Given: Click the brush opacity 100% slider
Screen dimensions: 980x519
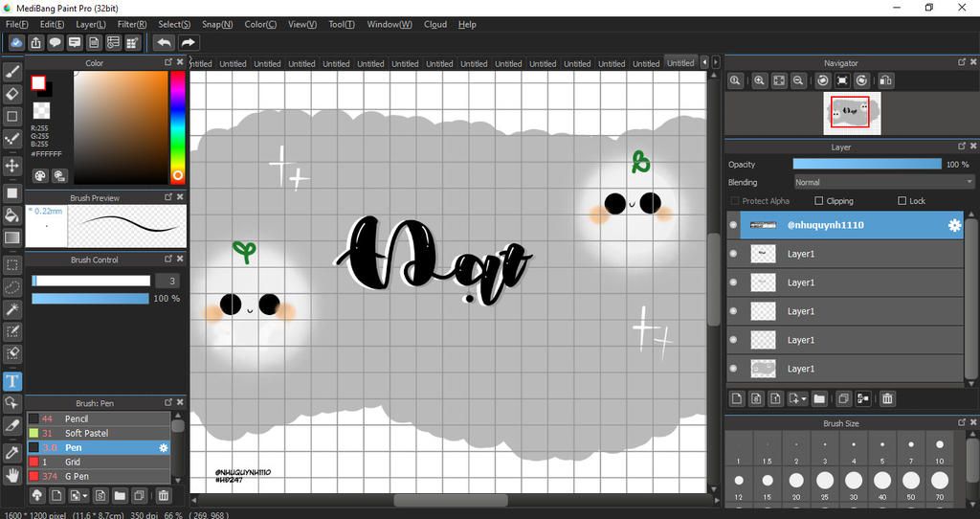Looking at the screenshot, I should pos(91,299).
